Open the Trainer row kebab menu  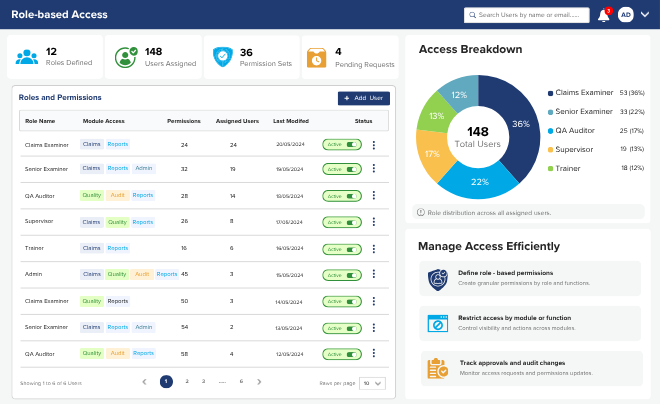[x=374, y=249]
